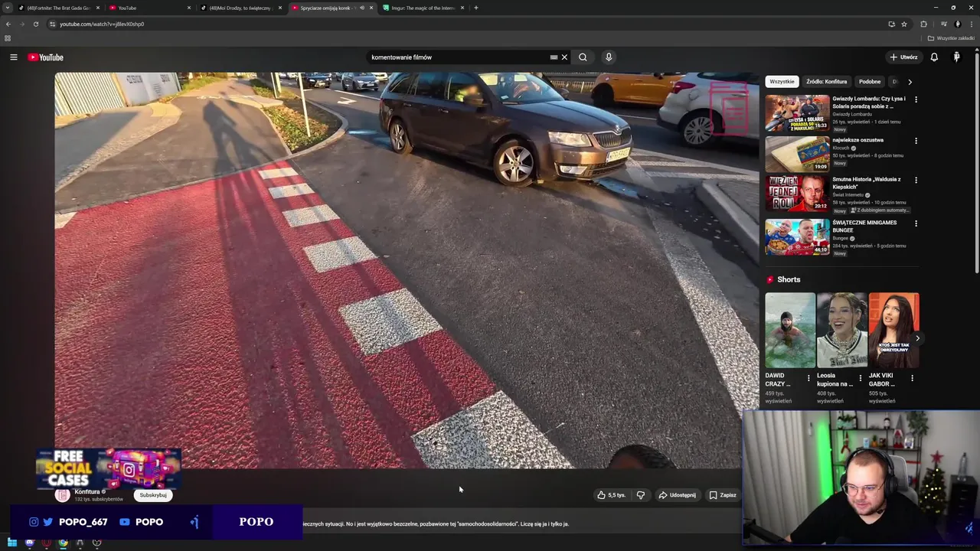Go to the YouTube home logo
This screenshot has height=551, width=980.
45,57
